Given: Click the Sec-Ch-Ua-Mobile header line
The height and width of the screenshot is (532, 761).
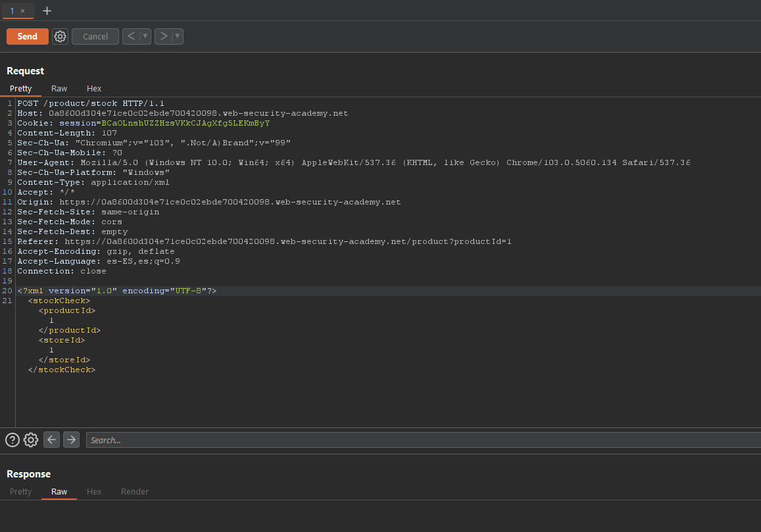Looking at the screenshot, I should 70,153.
